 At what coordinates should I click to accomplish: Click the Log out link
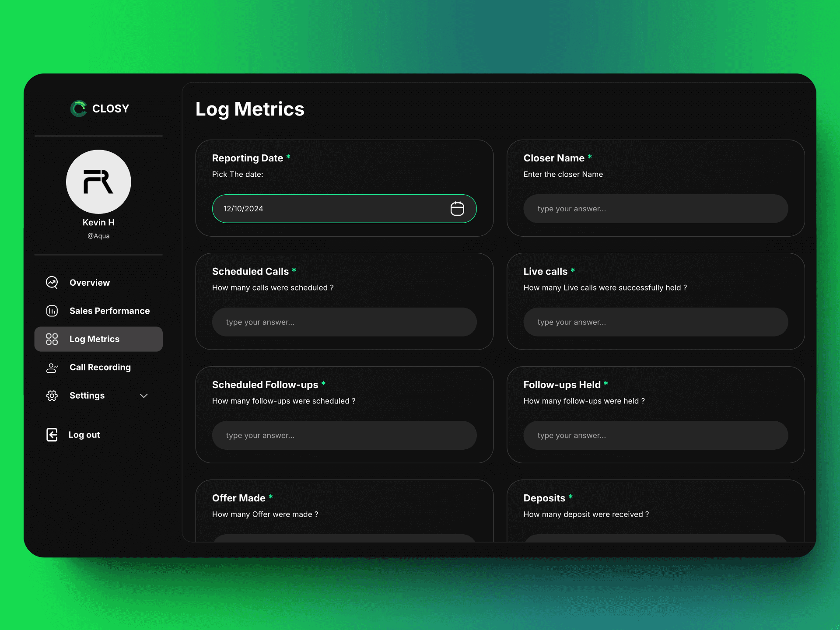point(84,435)
